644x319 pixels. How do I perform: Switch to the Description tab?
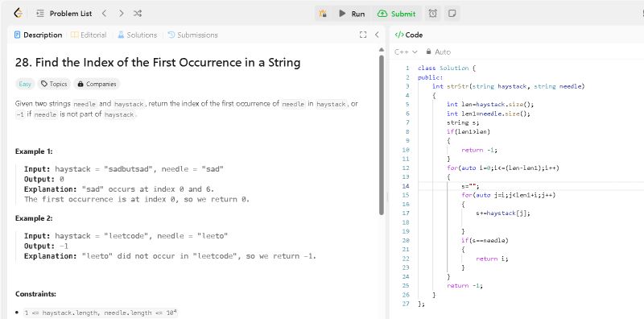click(x=38, y=35)
